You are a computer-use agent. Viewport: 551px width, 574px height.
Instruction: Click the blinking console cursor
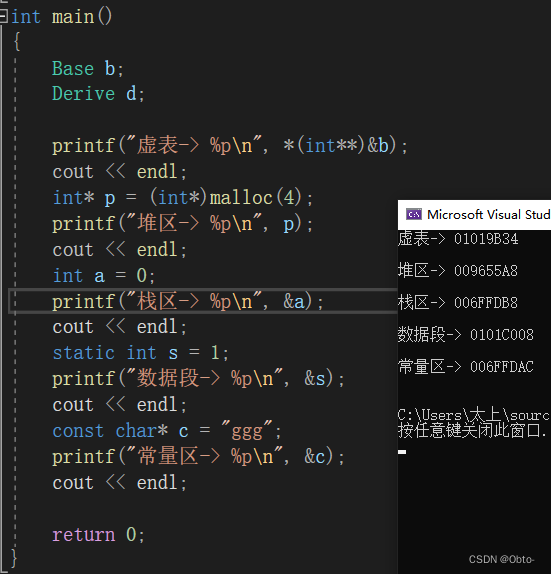click(402, 452)
